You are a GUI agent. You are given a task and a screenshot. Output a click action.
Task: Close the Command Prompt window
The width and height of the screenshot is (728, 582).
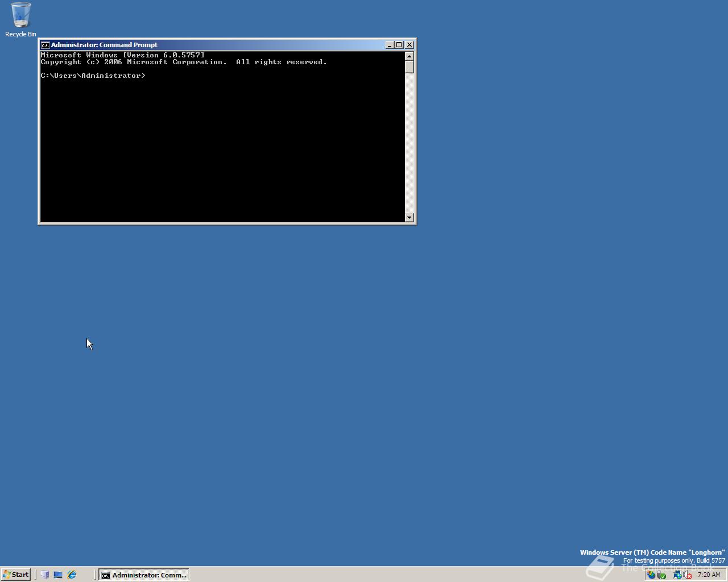point(409,45)
